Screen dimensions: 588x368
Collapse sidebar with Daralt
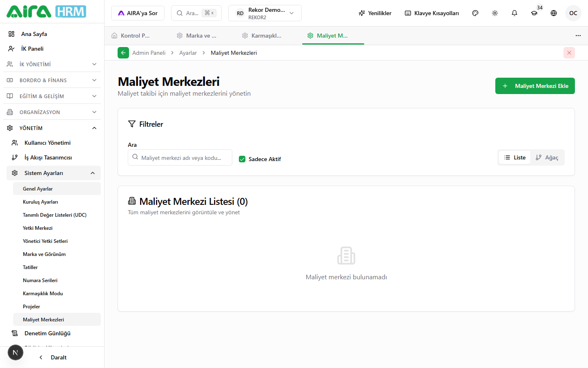pos(53,357)
